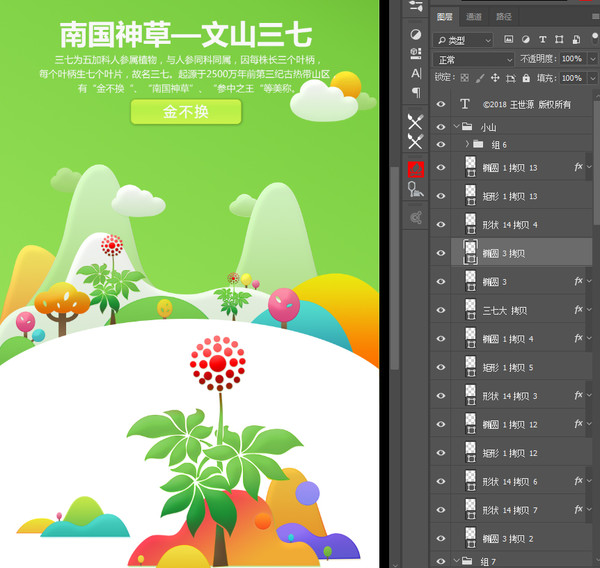The width and height of the screenshot is (600, 568).
Task: Click the folder icon of 小山 group
Action: (467, 126)
